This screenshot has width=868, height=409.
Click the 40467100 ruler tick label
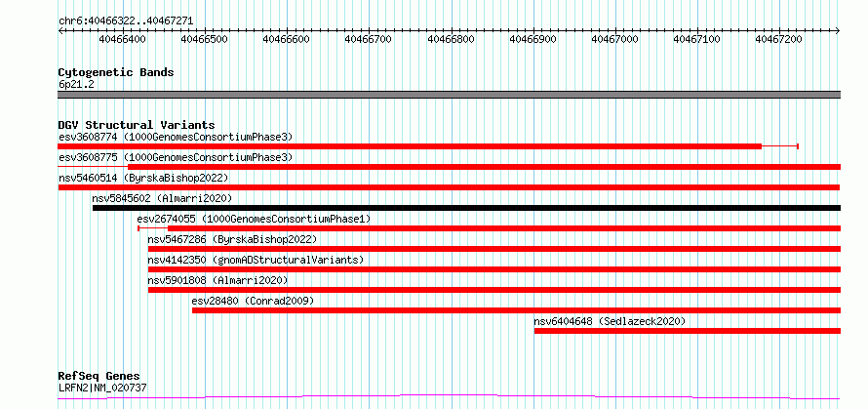tap(697, 39)
